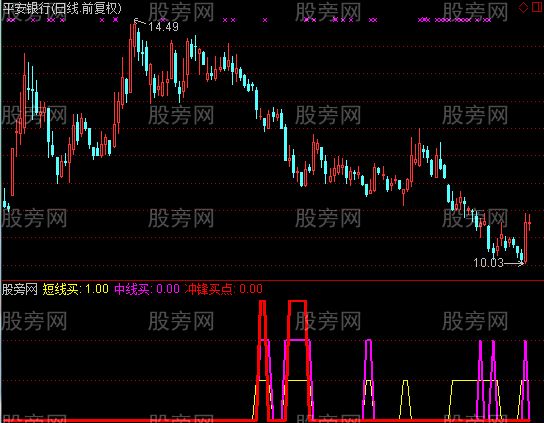This screenshot has height=423, width=544.
Task: Click the 14.49 high price label
Action: click(x=163, y=27)
